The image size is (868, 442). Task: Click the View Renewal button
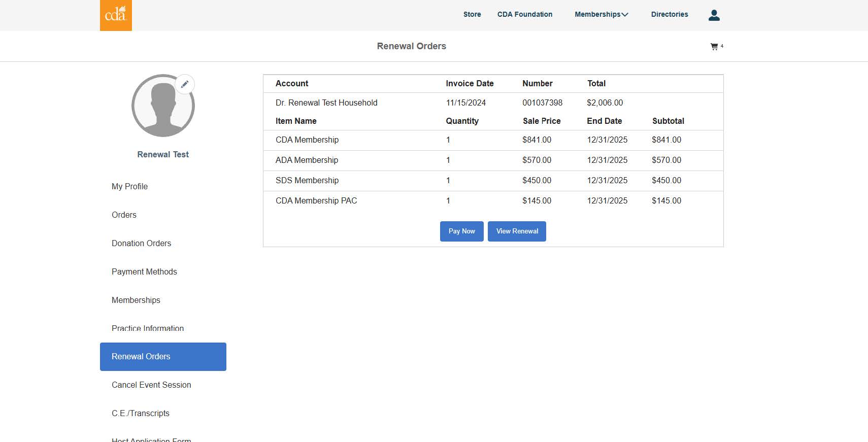517,231
